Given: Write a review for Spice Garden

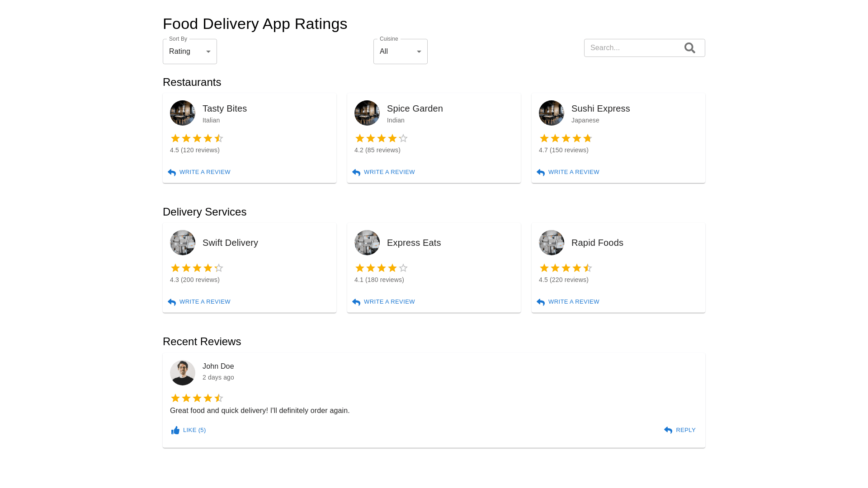Looking at the screenshot, I should 383,172.
